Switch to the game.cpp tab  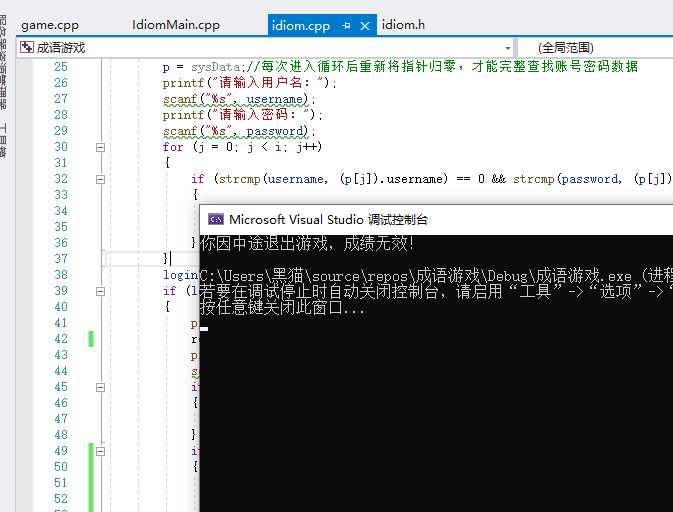[x=50, y=25]
